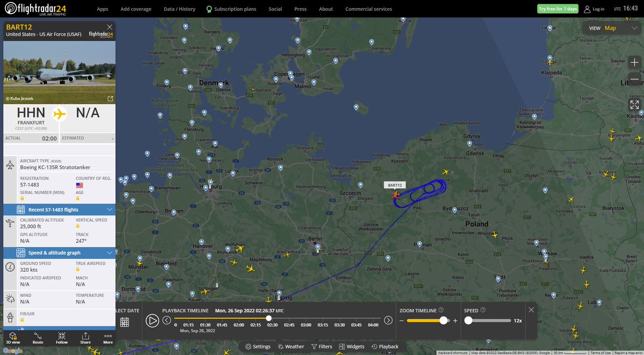Show the Route of flight BART12

(38, 338)
